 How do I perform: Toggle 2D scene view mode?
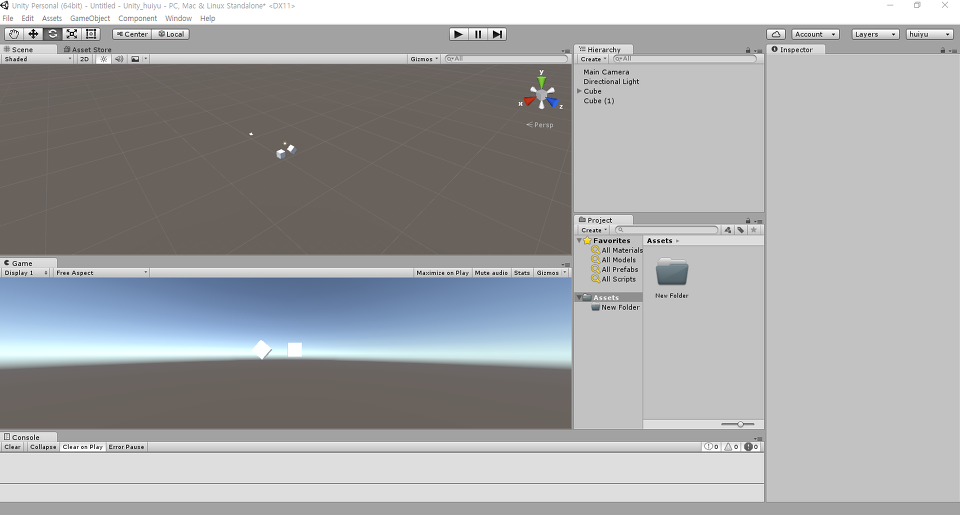(84, 59)
